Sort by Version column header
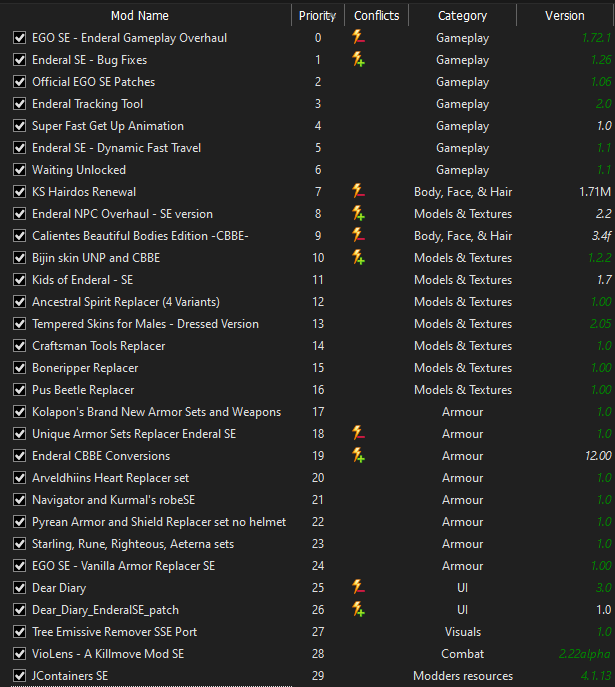Screen dimensions: 615x687 point(565,16)
